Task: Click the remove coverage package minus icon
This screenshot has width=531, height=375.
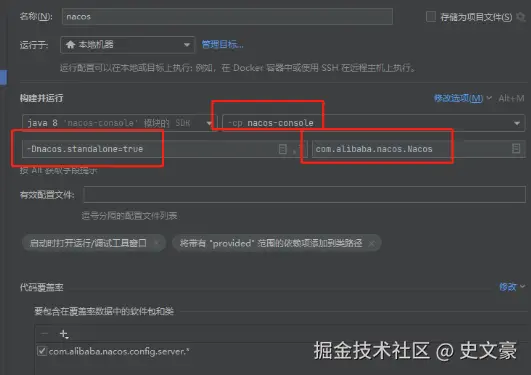Action: (x=44, y=334)
